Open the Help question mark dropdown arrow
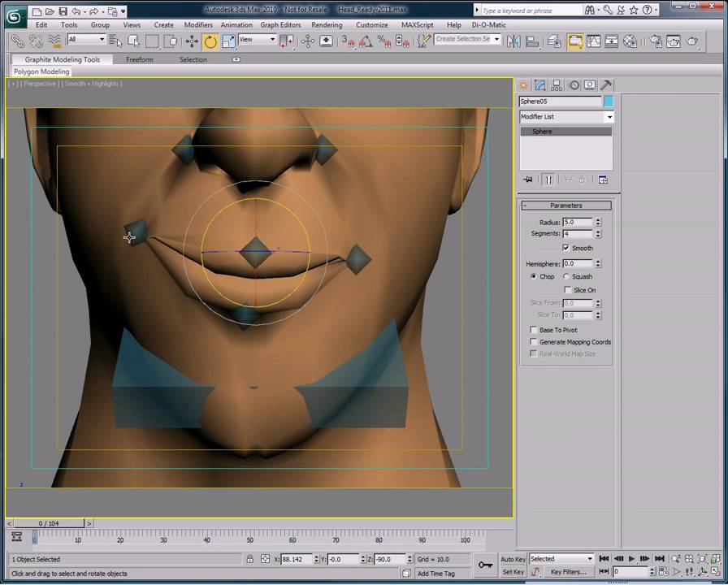Image resolution: width=728 pixels, height=585 pixels. (x=656, y=10)
